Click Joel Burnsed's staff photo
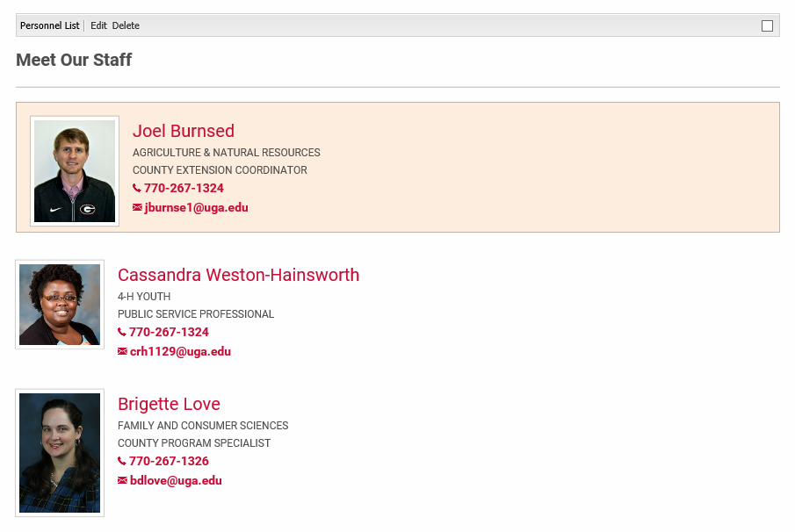Screen dimensions: 795x532 (x=75, y=170)
